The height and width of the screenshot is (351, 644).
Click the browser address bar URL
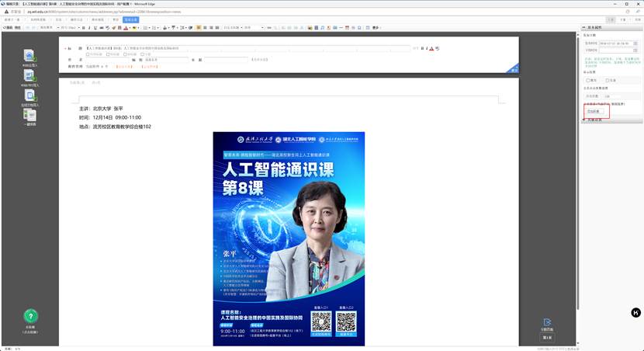pyautogui.click(x=104, y=12)
